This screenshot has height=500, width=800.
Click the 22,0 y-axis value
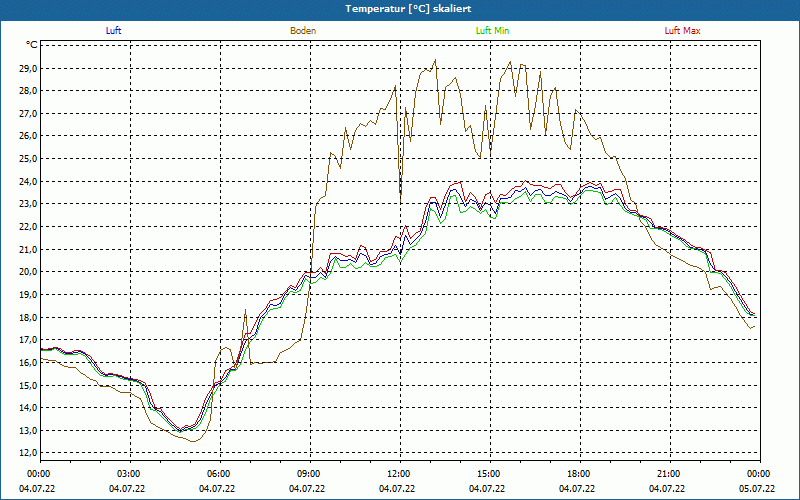[x=29, y=227]
